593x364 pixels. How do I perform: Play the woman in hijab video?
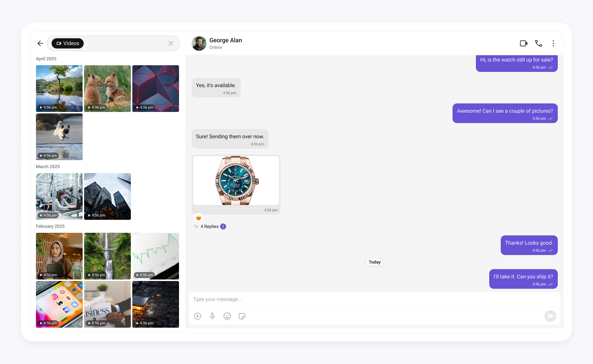tap(59, 256)
